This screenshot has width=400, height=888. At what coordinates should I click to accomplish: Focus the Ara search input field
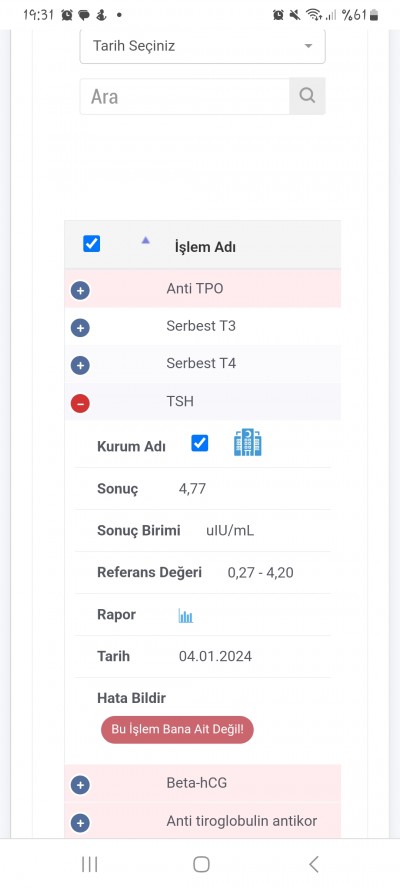pos(185,96)
